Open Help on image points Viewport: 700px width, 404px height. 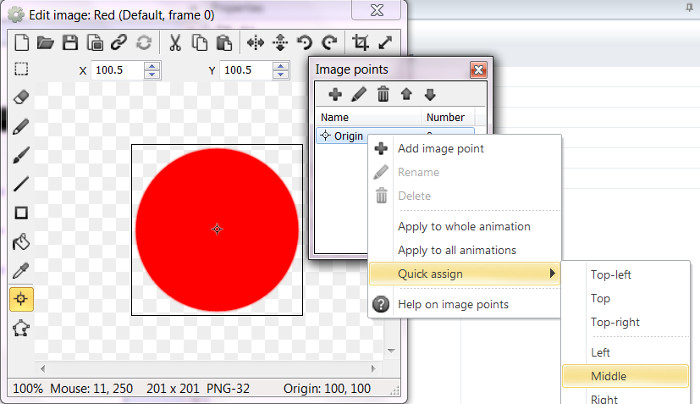click(453, 304)
